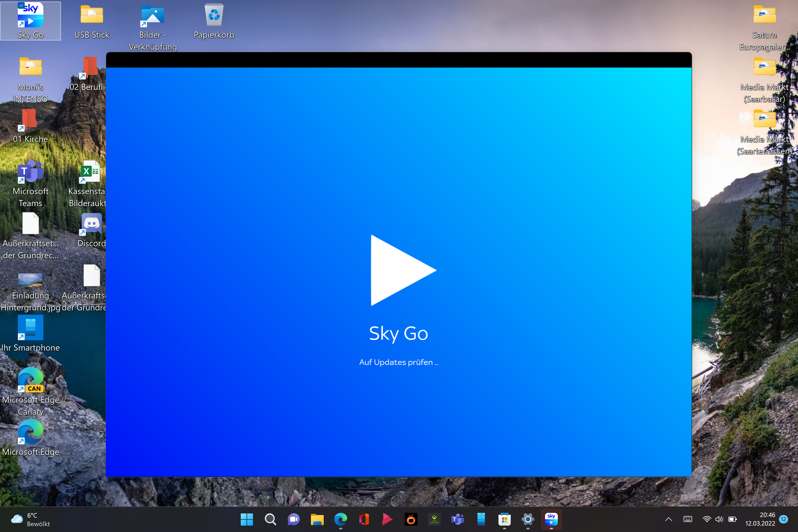Open Microsoft Store from the taskbar
Screen dimensions: 798x532
tap(504, 519)
